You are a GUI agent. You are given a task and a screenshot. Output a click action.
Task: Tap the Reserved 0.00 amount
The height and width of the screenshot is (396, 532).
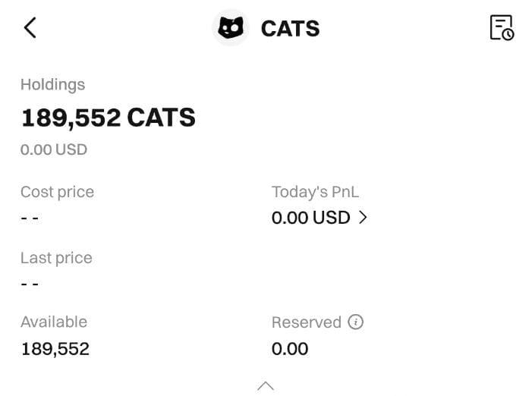coord(290,349)
